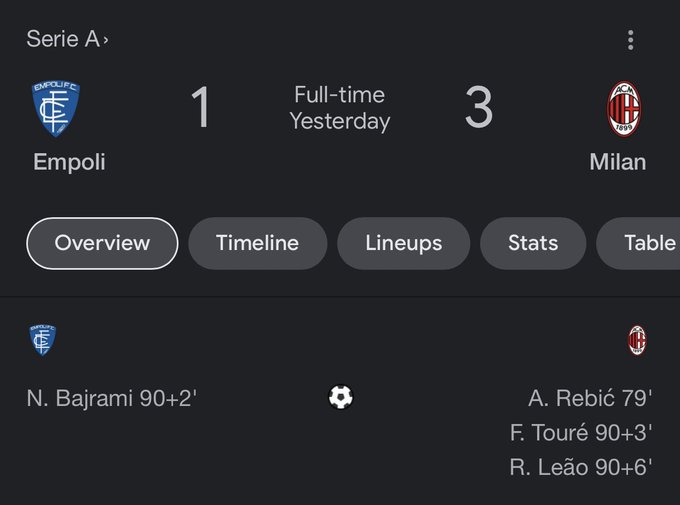Switch to the Timeline tab
The image size is (680, 505).
click(x=258, y=243)
